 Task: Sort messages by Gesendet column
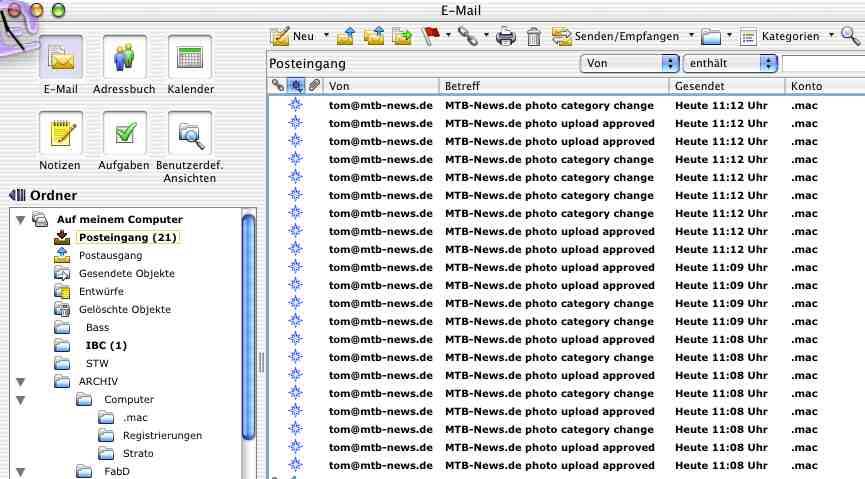coord(725,87)
